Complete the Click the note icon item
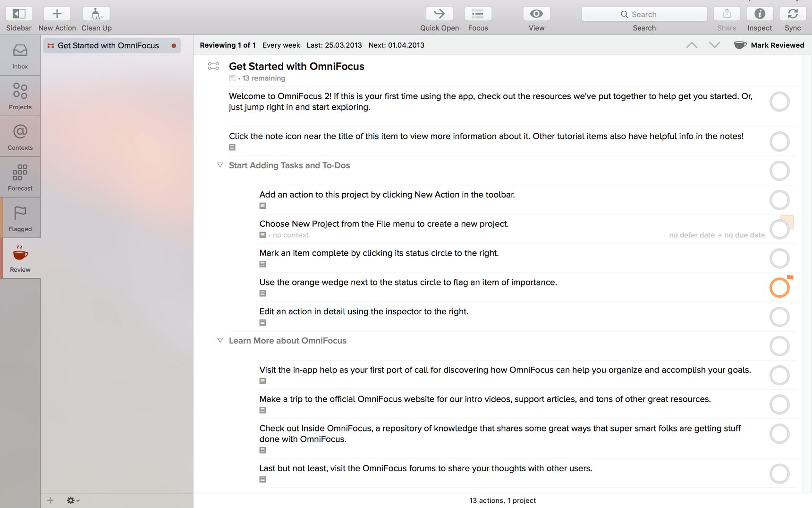Image resolution: width=812 pixels, height=508 pixels. point(779,141)
